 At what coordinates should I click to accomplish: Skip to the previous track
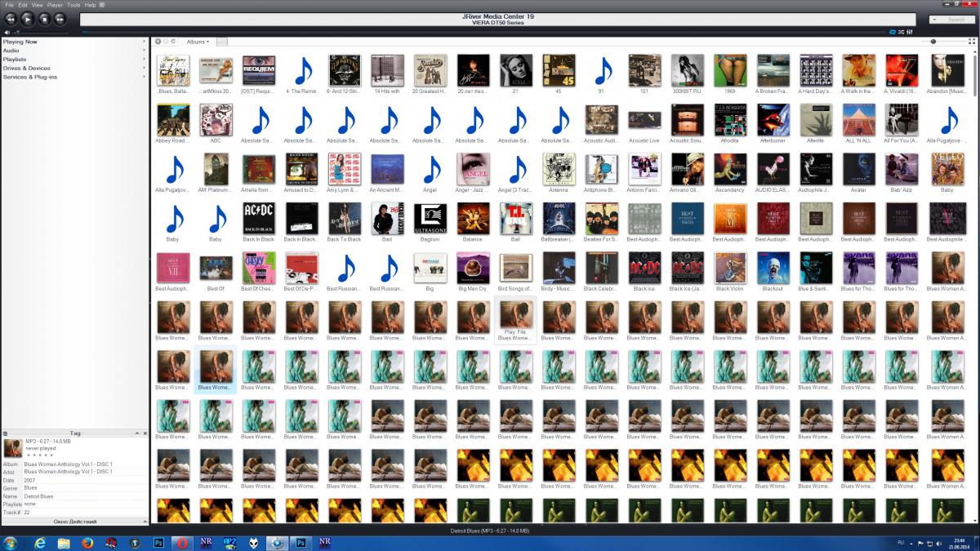pos(11,18)
